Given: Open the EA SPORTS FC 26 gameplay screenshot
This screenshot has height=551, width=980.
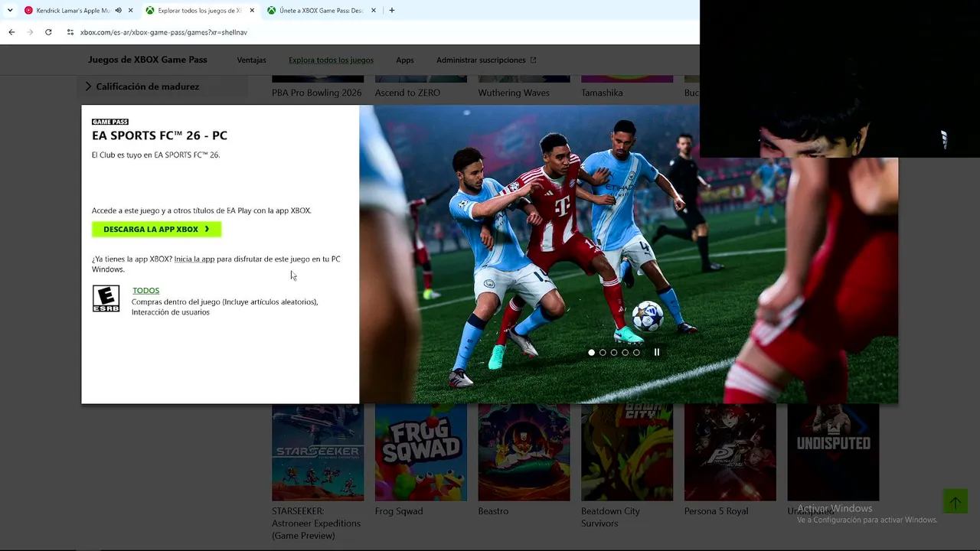Looking at the screenshot, I should (x=628, y=254).
